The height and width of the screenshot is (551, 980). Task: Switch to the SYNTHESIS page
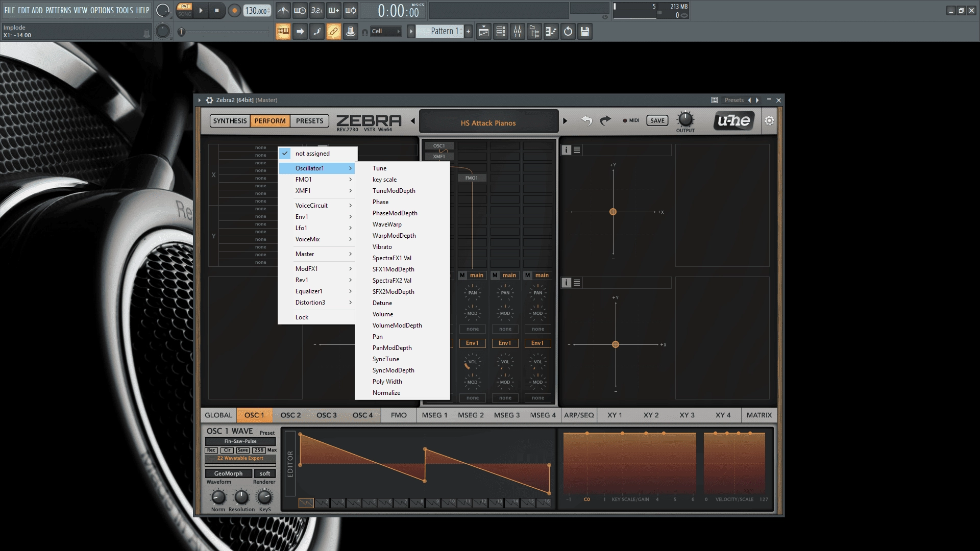(x=230, y=121)
